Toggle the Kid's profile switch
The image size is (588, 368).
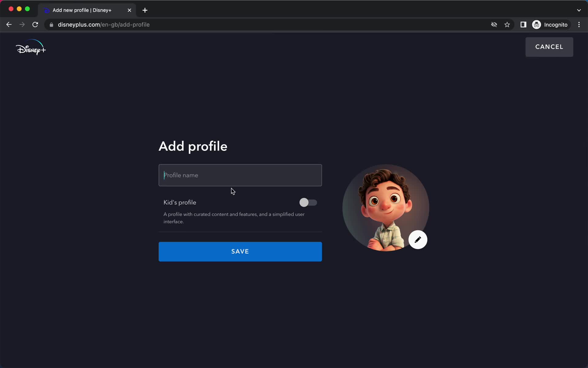pos(308,202)
